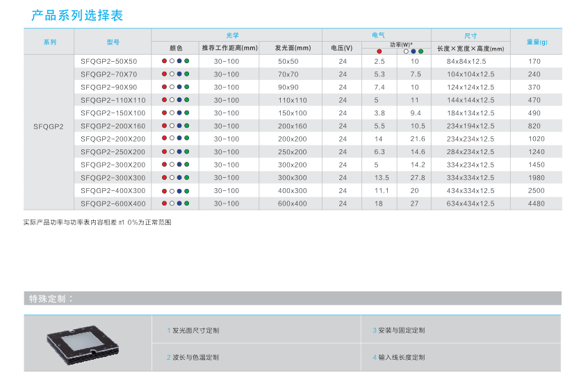
Task: Click the red dot in SFQGP2-50X50 row
Action: [164, 61]
